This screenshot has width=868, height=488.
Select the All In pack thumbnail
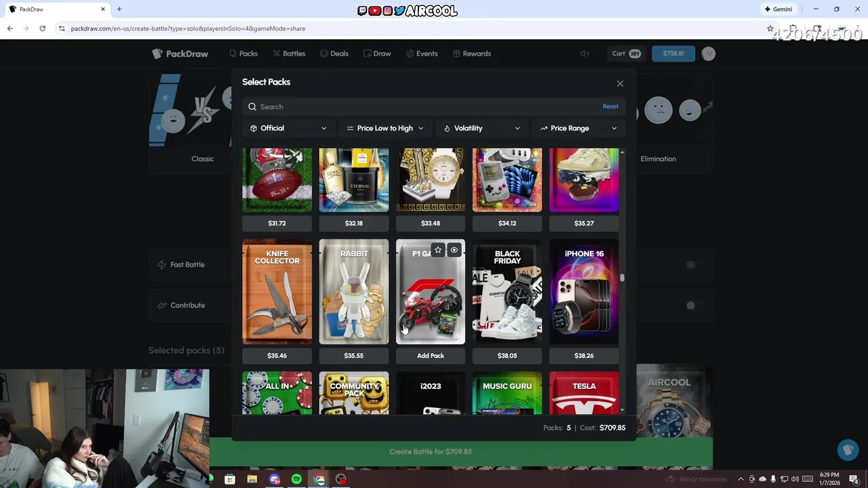[x=277, y=392]
